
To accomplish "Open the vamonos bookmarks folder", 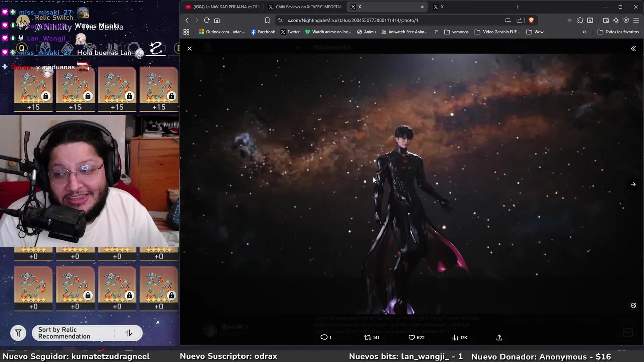I will coord(456,32).
